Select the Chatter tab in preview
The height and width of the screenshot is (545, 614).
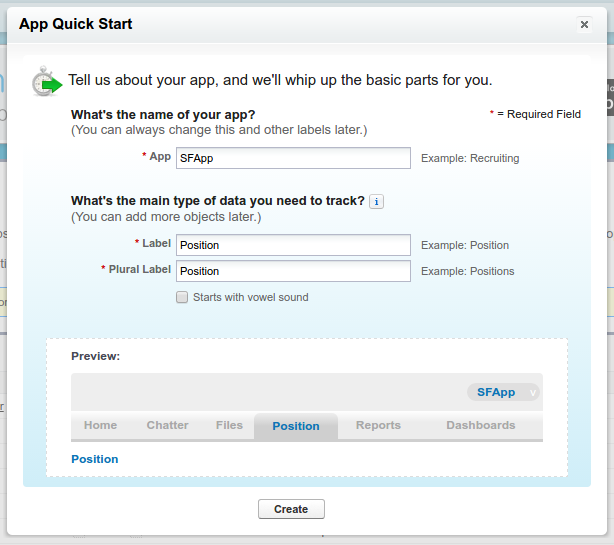click(167, 425)
